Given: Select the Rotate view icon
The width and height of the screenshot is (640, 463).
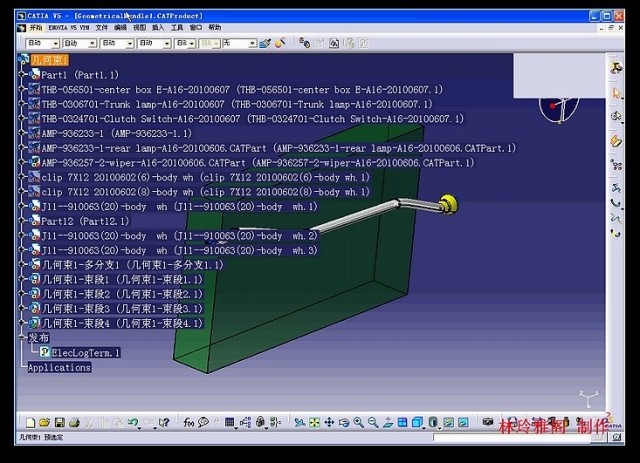Looking at the screenshot, I should coord(344,423).
